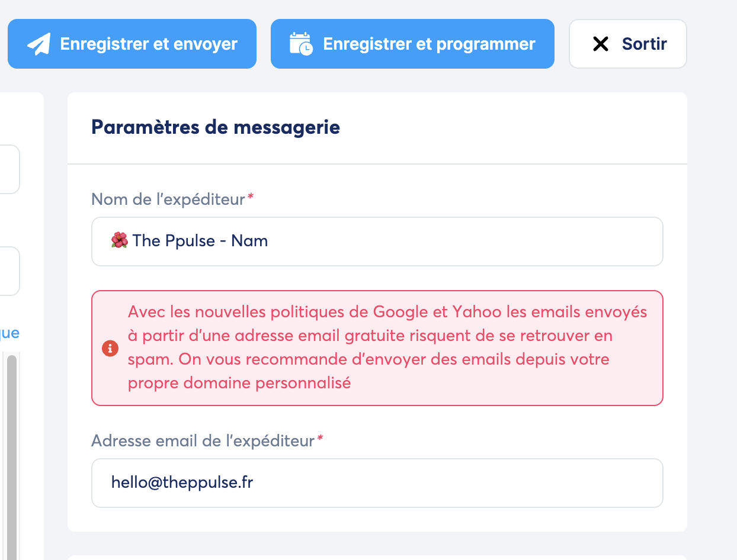Image resolution: width=737 pixels, height=560 pixels.
Task: Click the red info icon in warning
Action: click(x=110, y=348)
